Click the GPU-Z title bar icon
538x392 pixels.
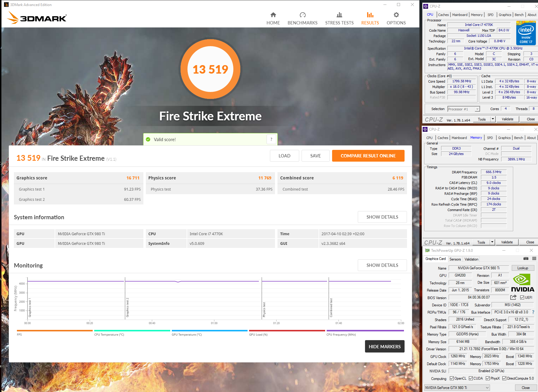tap(427, 250)
